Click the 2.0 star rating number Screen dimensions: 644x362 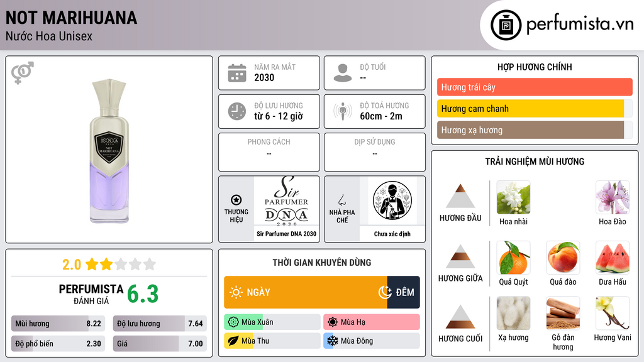pyautogui.click(x=72, y=265)
